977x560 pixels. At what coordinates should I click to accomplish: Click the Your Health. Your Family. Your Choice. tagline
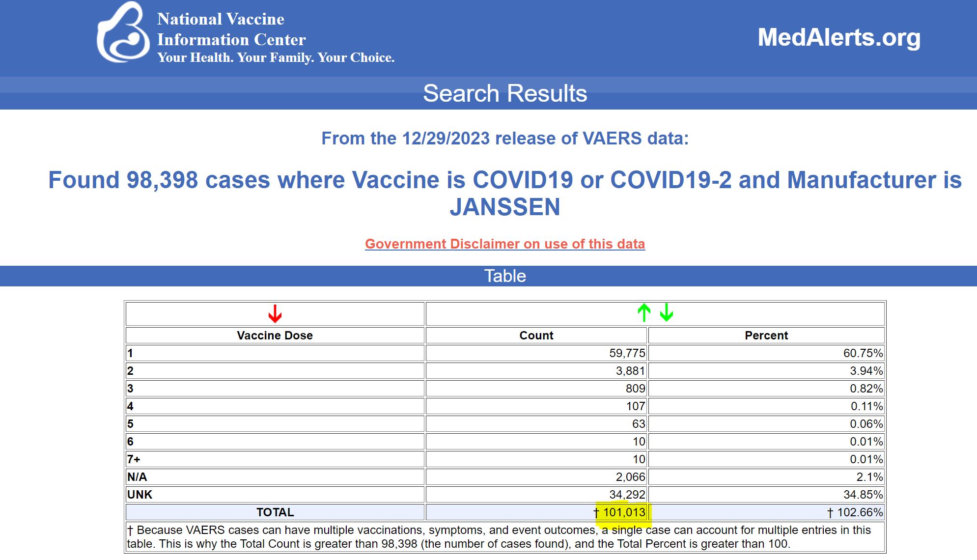tap(276, 57)
